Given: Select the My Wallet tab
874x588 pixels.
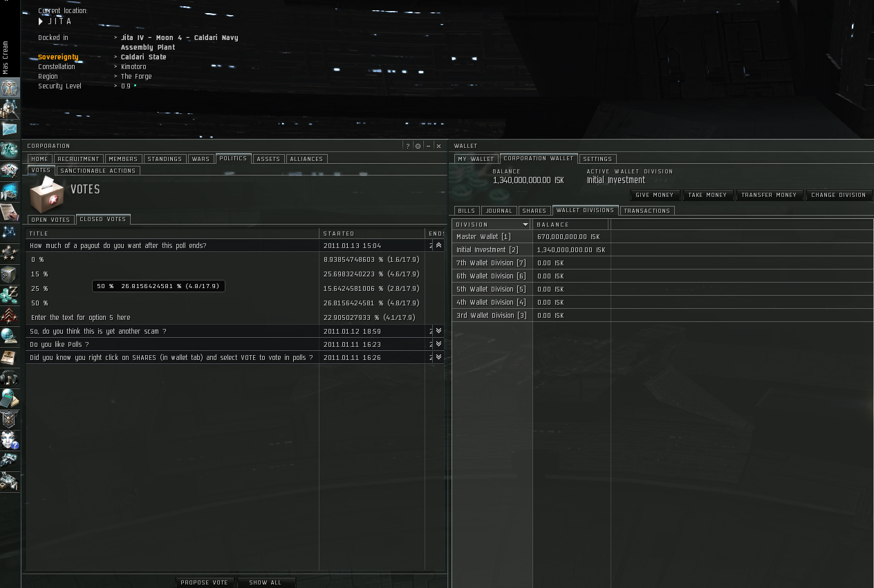Looking at the screenshot, I should click(x=476, y=159).
